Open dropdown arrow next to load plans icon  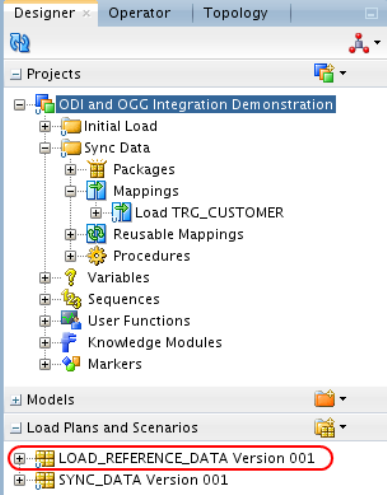click(343, 426)
